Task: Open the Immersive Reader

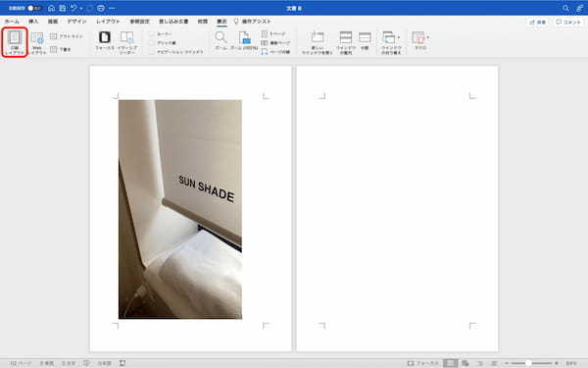Action: pyautogui.click(x=127, y=43)
